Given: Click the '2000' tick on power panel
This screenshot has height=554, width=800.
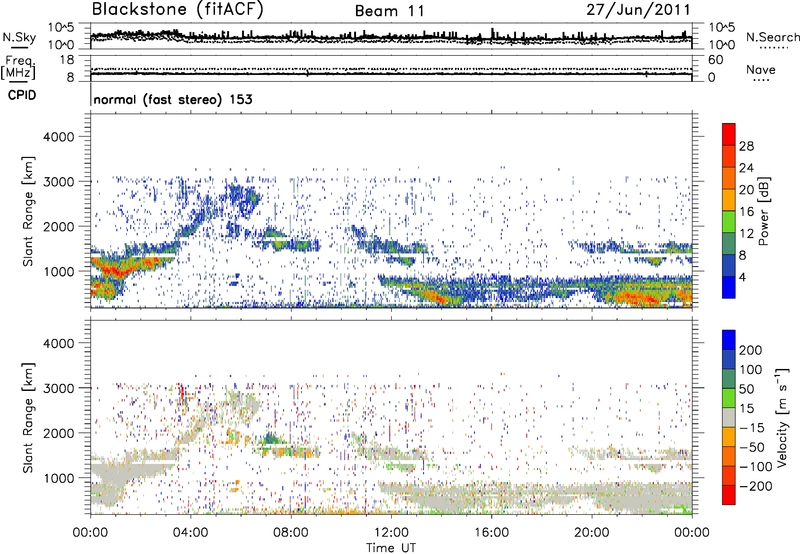Looking at the screenshot, I should pyautogui.click(x=58, y=226).
